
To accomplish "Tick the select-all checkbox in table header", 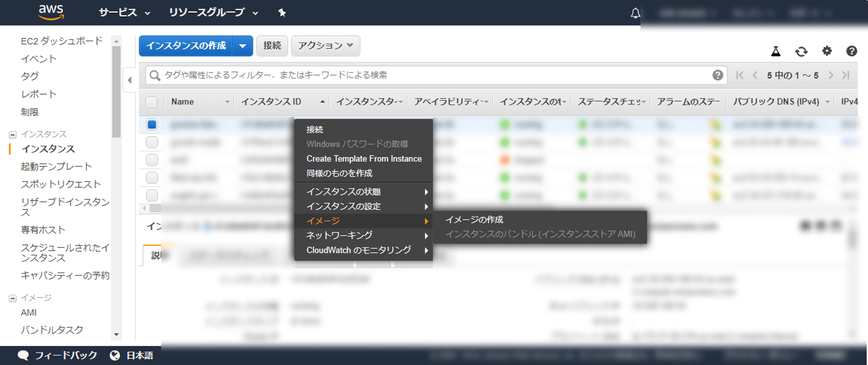I will click(151, 102).
